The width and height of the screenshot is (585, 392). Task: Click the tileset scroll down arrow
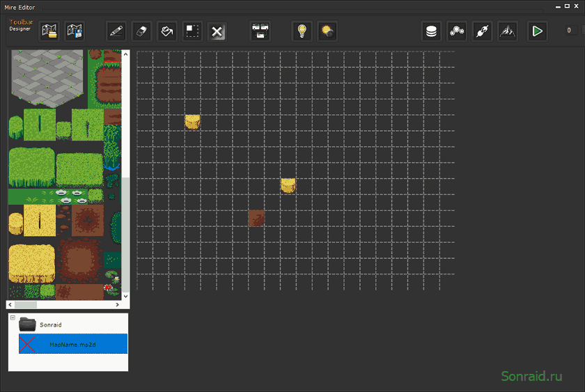(x=126, y=296)
